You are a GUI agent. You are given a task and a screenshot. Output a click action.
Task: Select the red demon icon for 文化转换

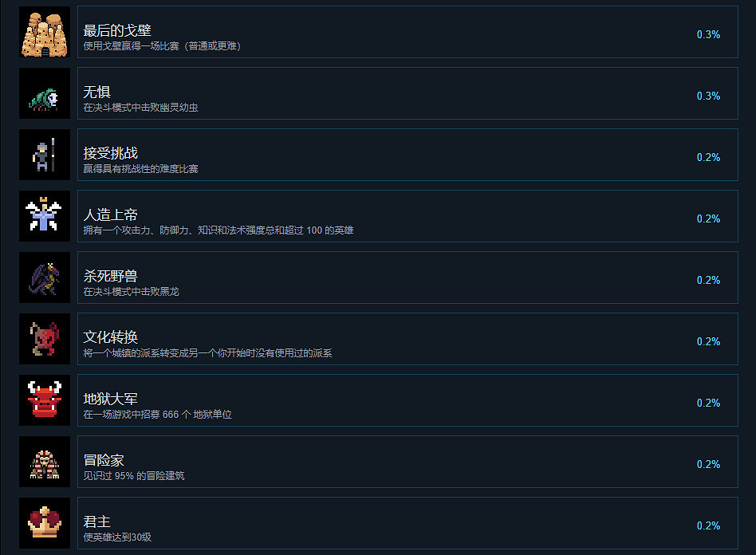(45, 339)
